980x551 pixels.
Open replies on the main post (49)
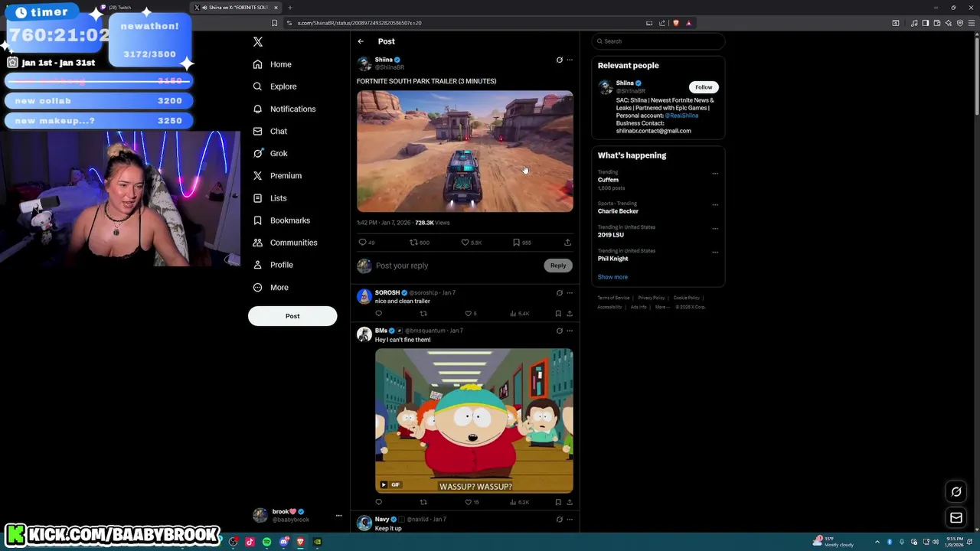click(367, 243)
